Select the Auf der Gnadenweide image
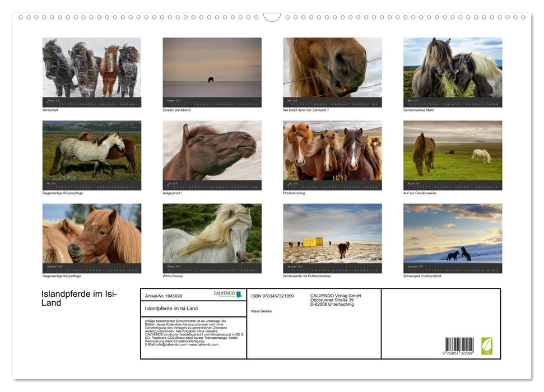The width and height of the screenshot is (544, 392). (x=453, y=151)
